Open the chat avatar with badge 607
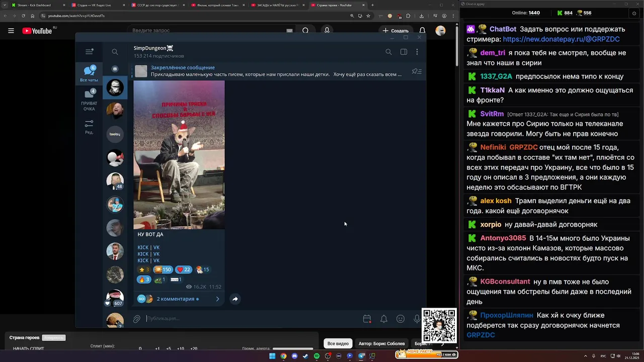This screenshot has width=644, height=362. [115, 298]
